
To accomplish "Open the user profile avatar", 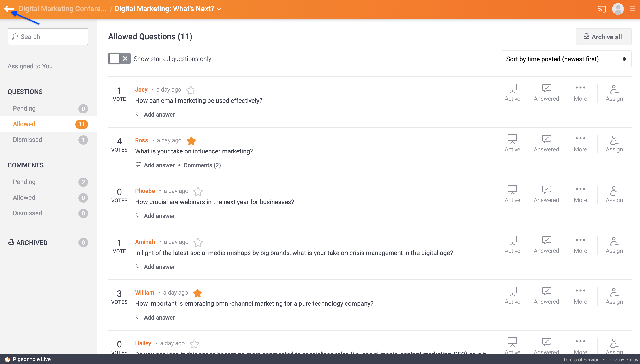I will click(x=618, y=9).
